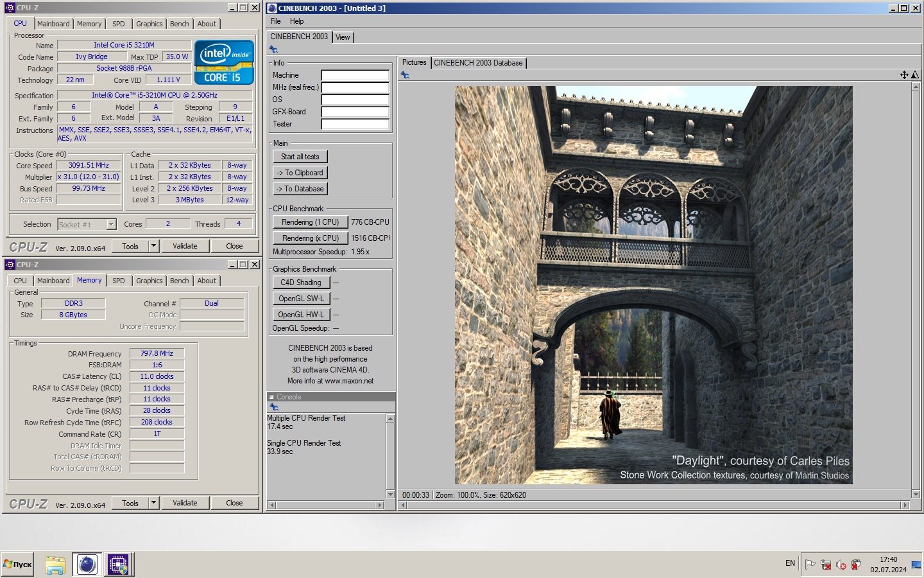Click the red shield tray icon beside the clock
This screenshot has height=578, width=924.
[x=856, y=565]
